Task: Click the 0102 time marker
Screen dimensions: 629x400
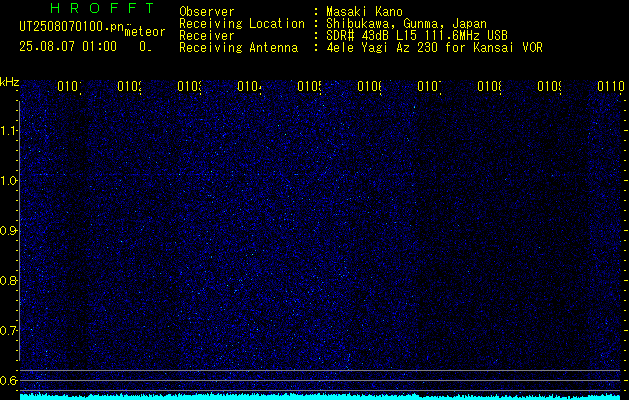Action: [130, 86]
